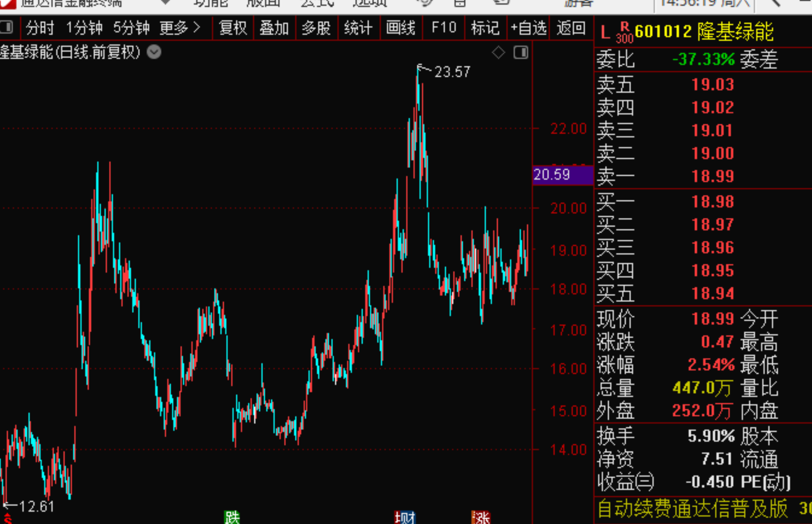This screenshot has width=812, height=524.
Task: Open the 统计 statistics tool
Action: tap(358, 28)
